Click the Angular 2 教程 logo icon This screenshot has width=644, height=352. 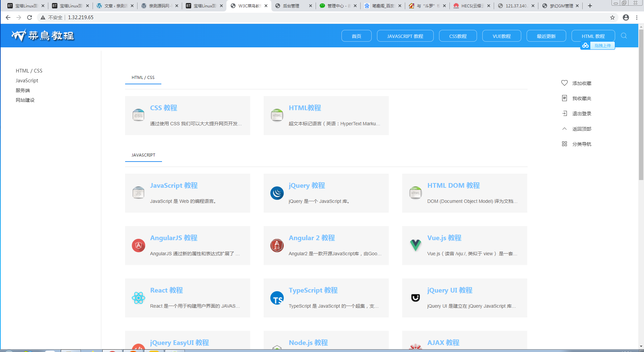tap(277, 246)
